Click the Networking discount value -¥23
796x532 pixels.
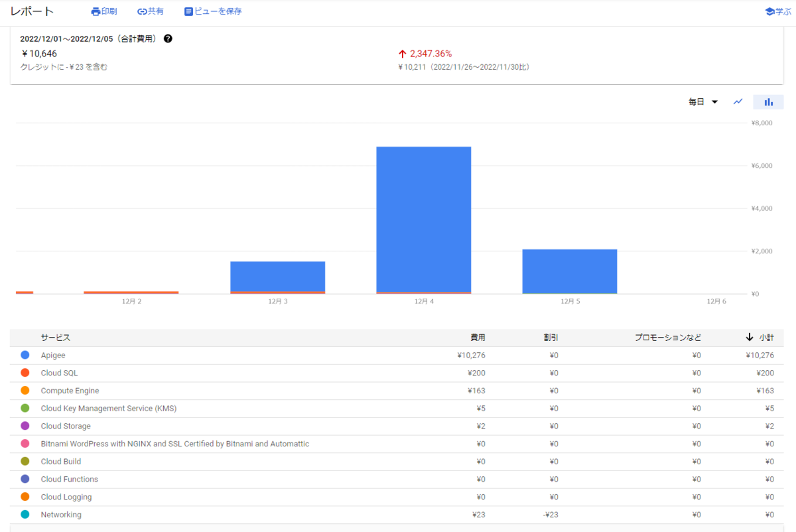click(550, 515)
